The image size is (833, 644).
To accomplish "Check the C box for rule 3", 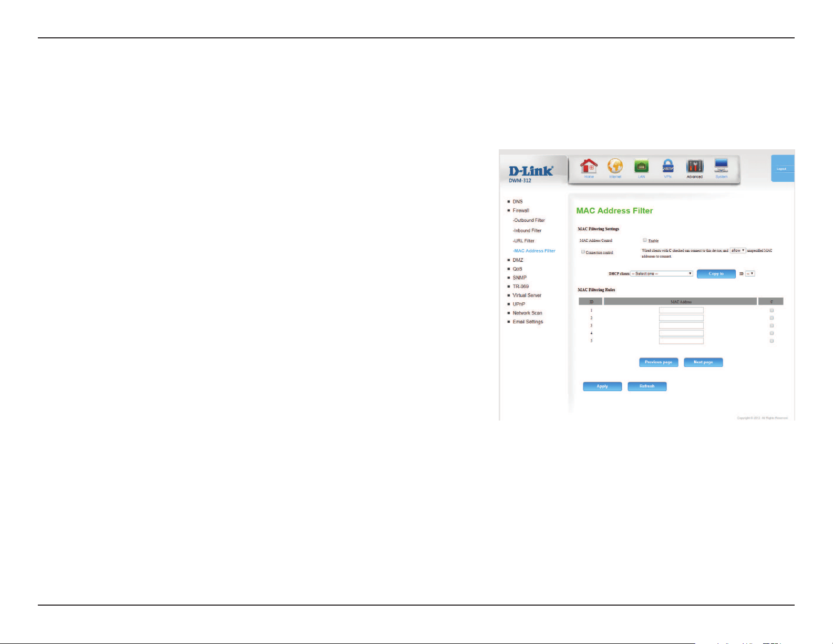I will tap(772, 325).
